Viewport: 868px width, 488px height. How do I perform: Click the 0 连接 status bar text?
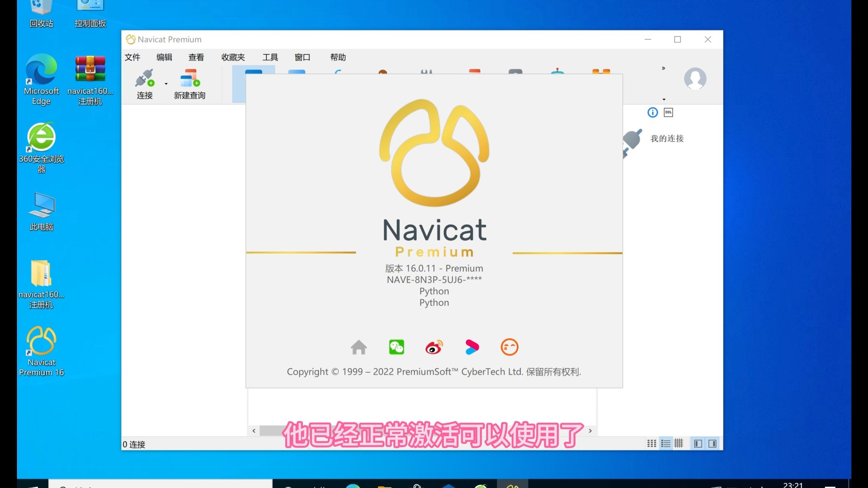(x=134, y=445)
